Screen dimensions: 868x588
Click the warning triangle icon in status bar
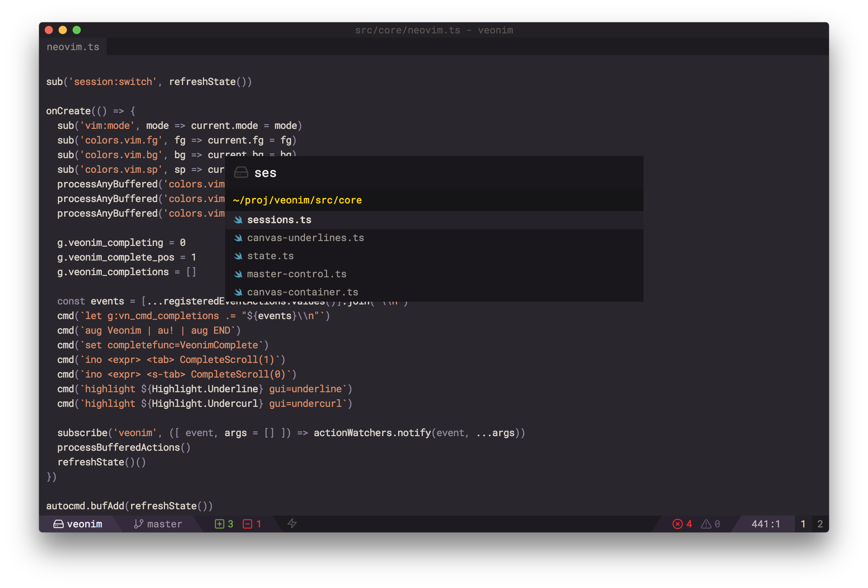click(x=706, y=524)
